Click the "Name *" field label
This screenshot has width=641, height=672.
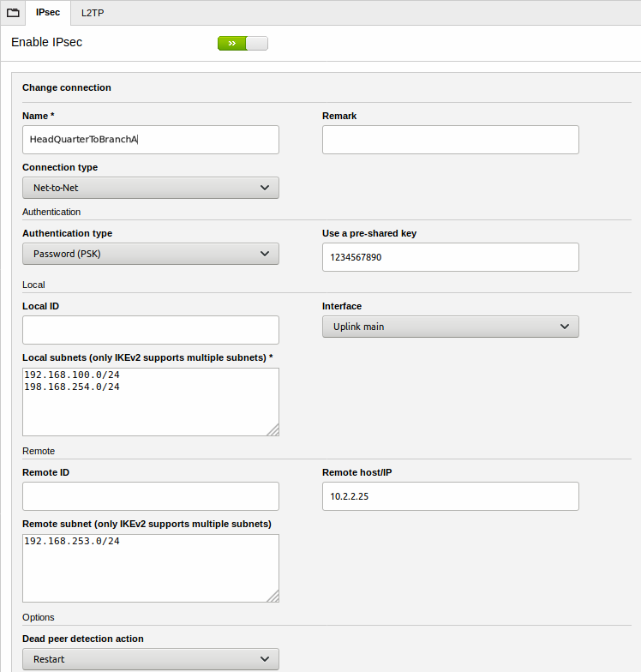pyautogui.click(x=39, y=116)
